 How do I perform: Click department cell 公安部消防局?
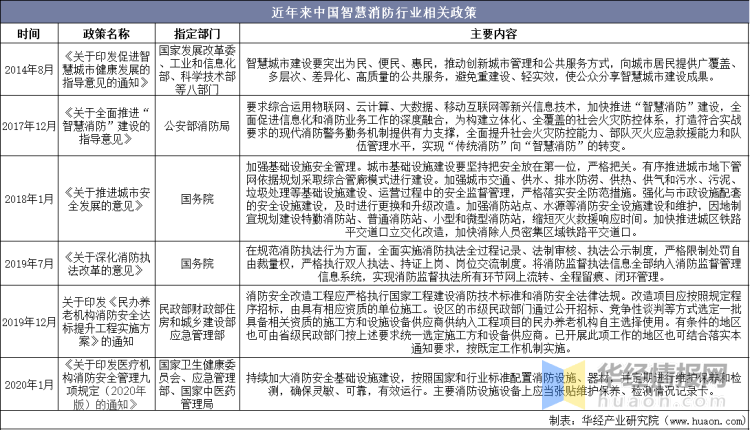pos(197,126)
